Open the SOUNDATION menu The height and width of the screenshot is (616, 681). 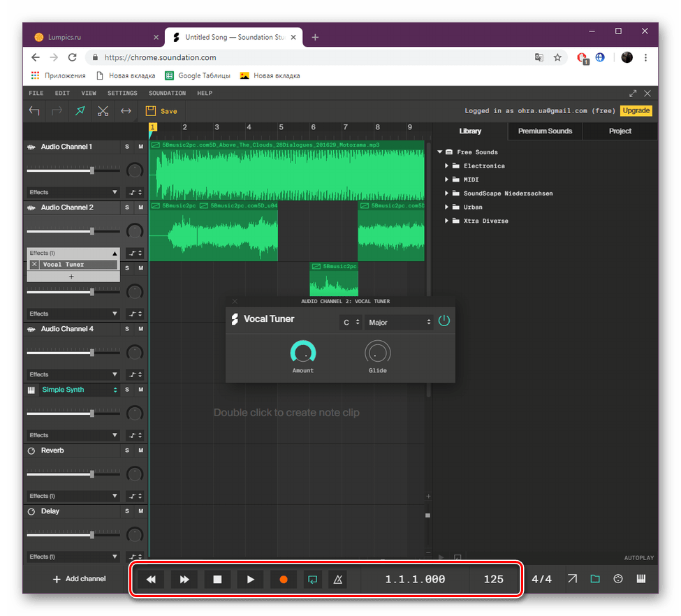pyautogui.click(x=167, y=93)
